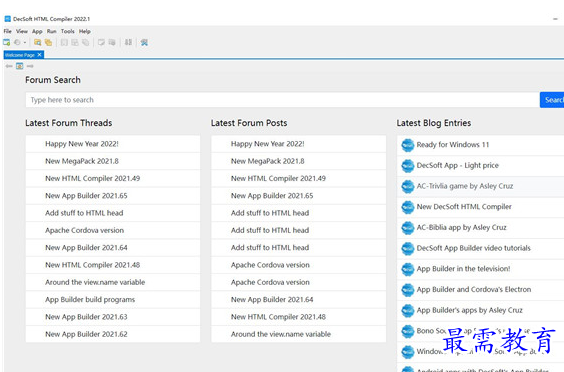This screenshot has width=564, height=372.
Task: Click icon beside DecSoft App - Light price
Action: pos(408,166)
